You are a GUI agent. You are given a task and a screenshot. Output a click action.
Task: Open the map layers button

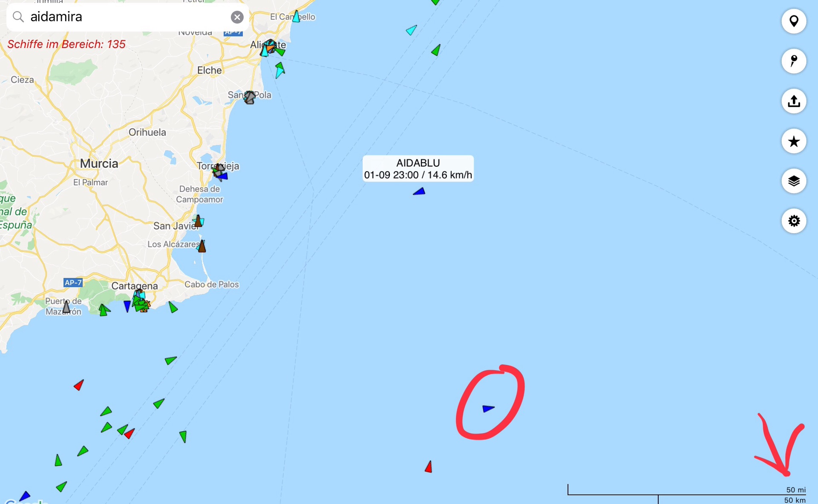pyautogui.click(x=794, y=181)
